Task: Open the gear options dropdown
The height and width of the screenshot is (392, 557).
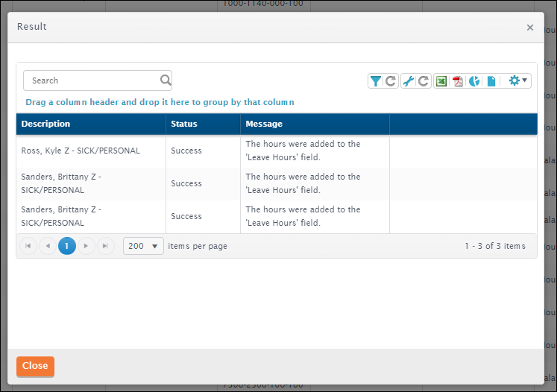Action: pos(517,80)
